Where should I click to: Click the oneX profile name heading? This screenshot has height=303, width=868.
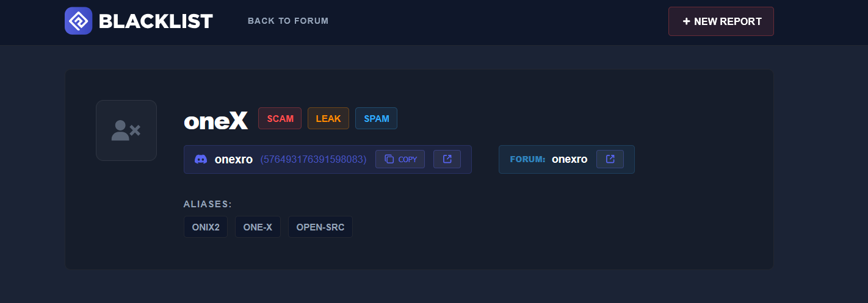click(x=215, y=121)
